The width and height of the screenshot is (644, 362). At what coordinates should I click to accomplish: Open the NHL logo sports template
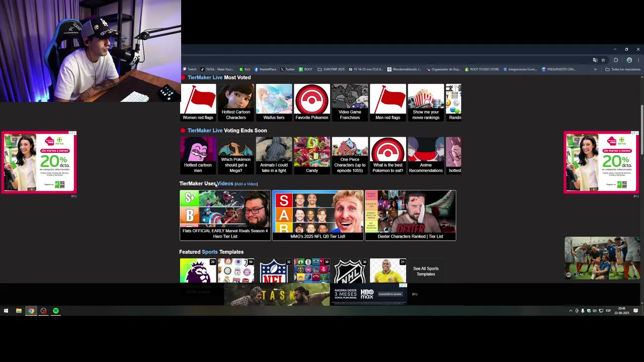(350, 270)
